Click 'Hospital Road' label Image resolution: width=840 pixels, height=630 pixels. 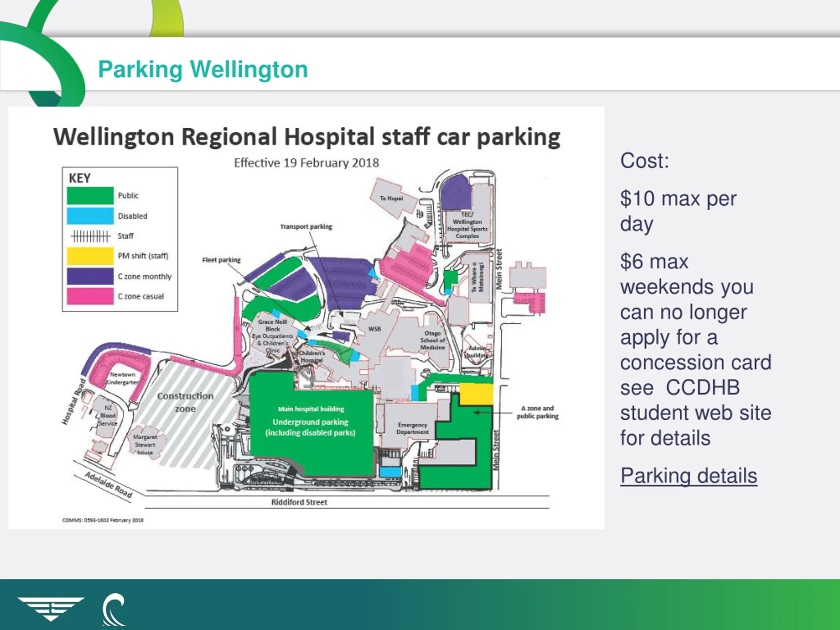coord(74,401)
